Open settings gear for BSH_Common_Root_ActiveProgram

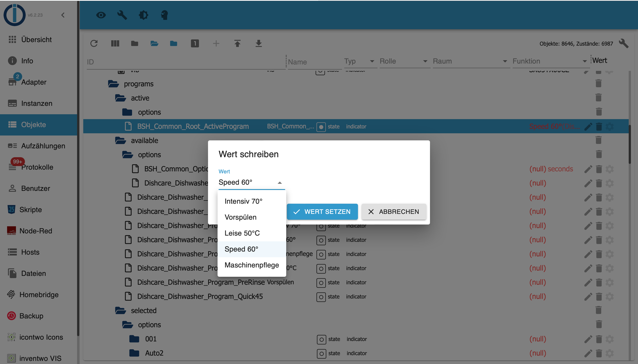(609, 126)
